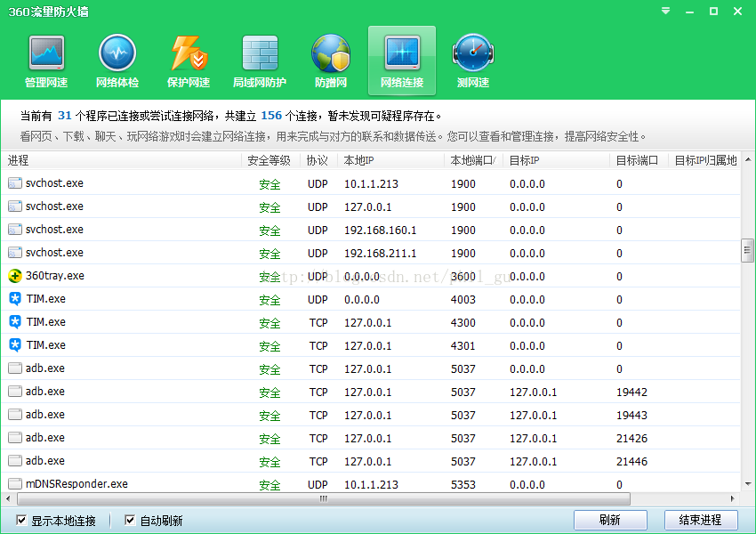Click TIM.exe icon on port 4003 row
Image resolution: width=756 pixels, height=534 pixels.
click(x=15, y=299)
